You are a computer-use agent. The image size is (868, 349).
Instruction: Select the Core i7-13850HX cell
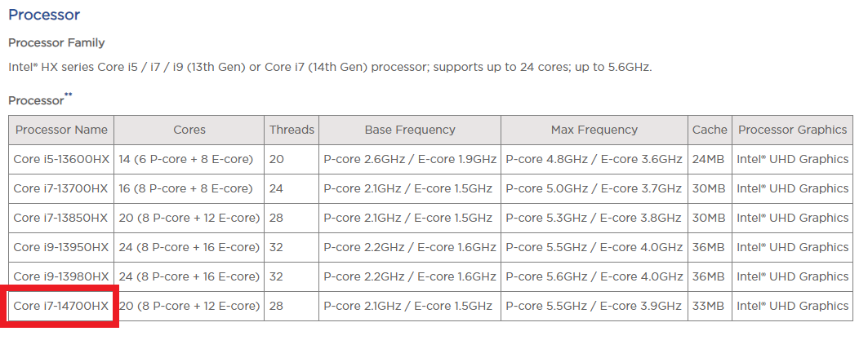(61, 218)
